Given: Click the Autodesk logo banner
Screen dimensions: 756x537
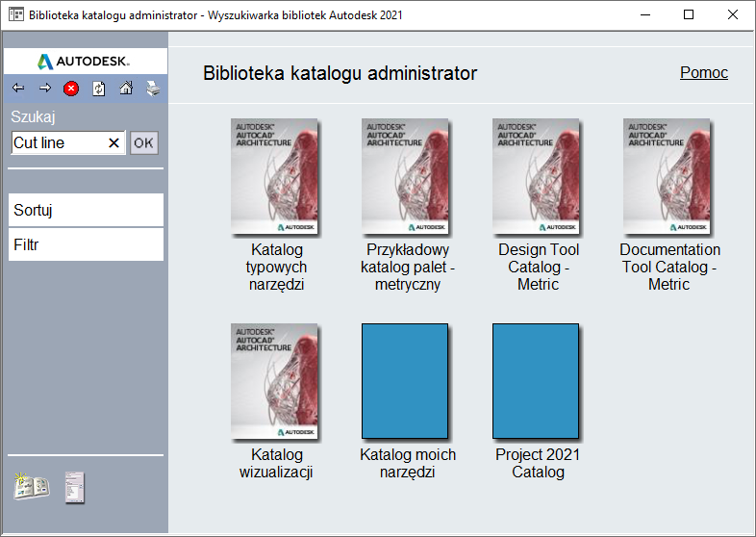Looking at the screenshot, I should [86, 61].
